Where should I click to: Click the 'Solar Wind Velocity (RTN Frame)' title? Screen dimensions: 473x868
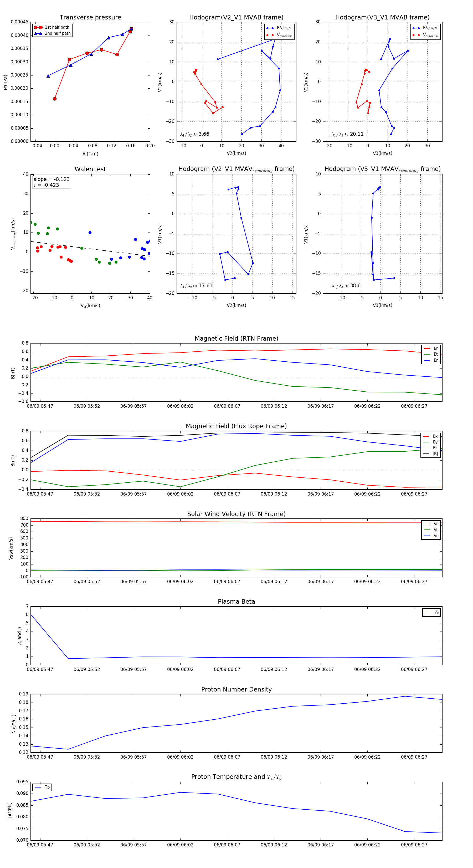[236, 514]
